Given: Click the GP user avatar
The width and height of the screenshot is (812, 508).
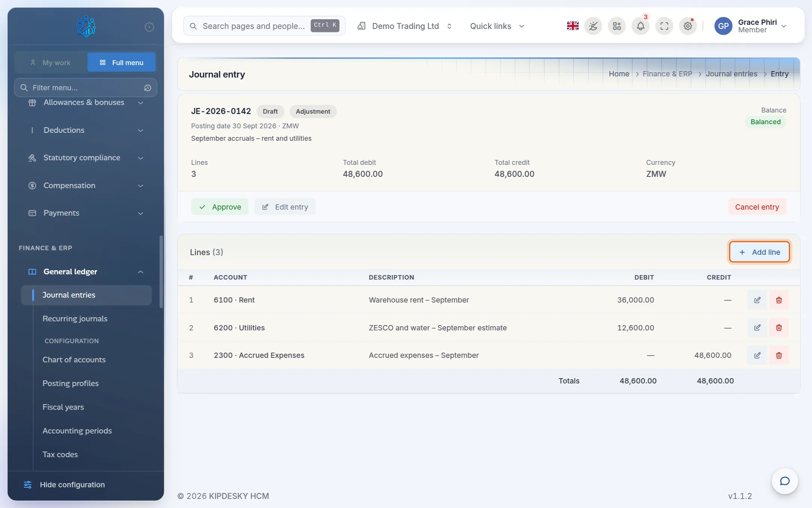Looking at the screenshot, I should tap(723, 26).
